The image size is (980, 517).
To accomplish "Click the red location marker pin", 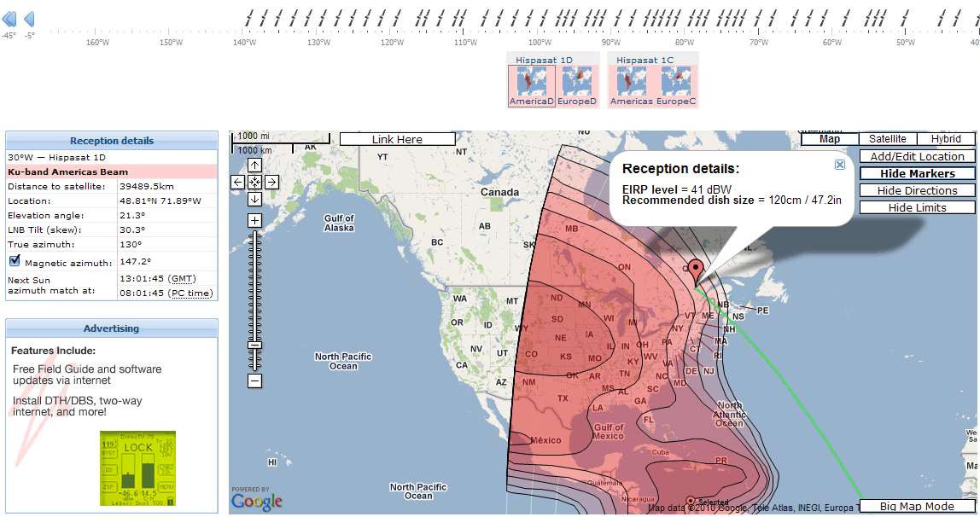I will click(x=696, y=273).
